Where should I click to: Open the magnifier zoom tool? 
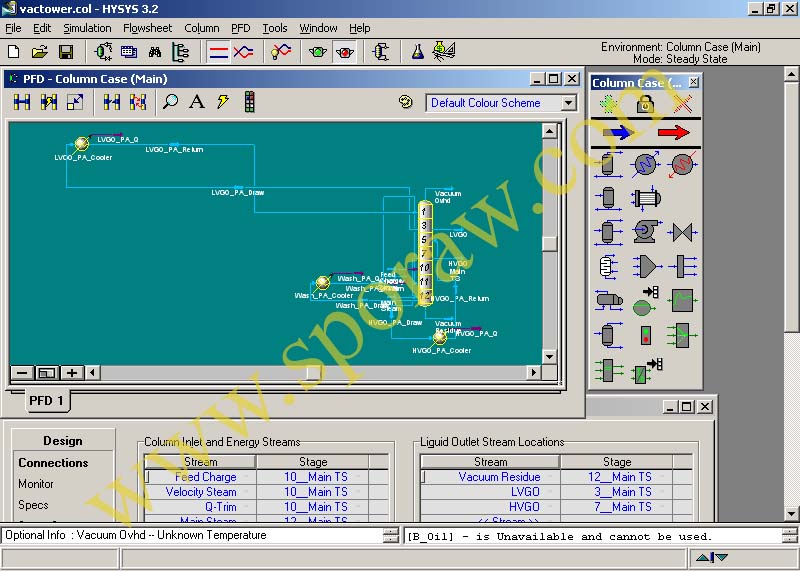[x=171, y=102]
